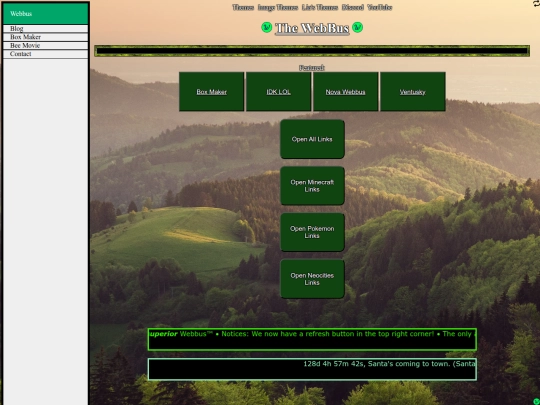
Task: Open Bee Movie from the sidebar menu
Action: [45, 45]
